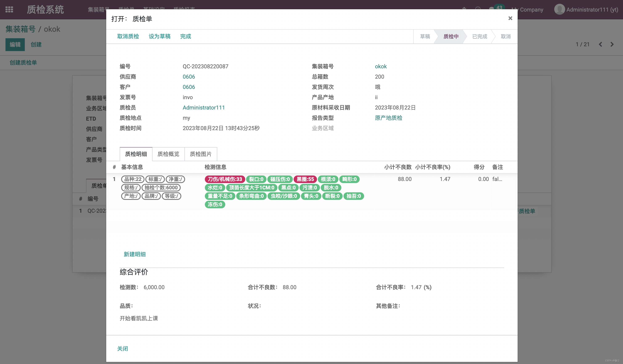Go to next record arrow
This screenshot has width=623, height=364.
coord(612,45)
